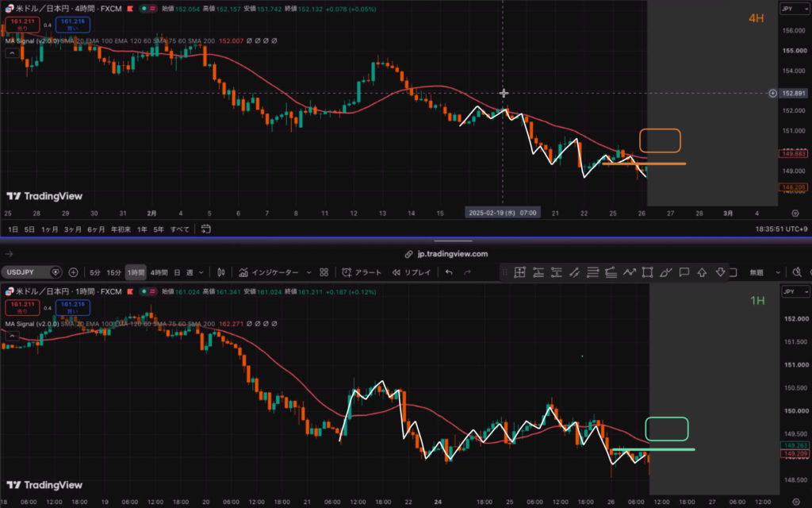The width and height of the screenshot is (812, 508).
Task: Select the fifth favorites toolbar drawing tool
Action: [593, 272]
